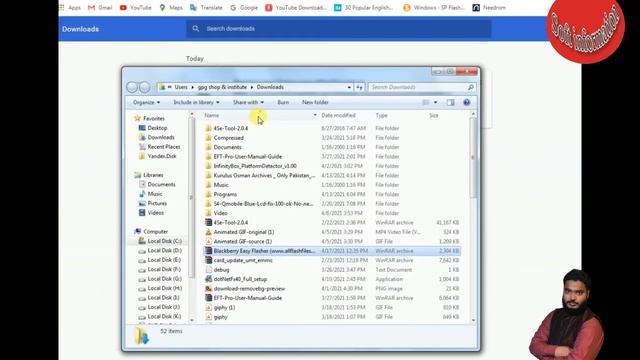640x360 pixels.
Task: Click the Explorer forward navigation button
Action: (x=144, y=87)
